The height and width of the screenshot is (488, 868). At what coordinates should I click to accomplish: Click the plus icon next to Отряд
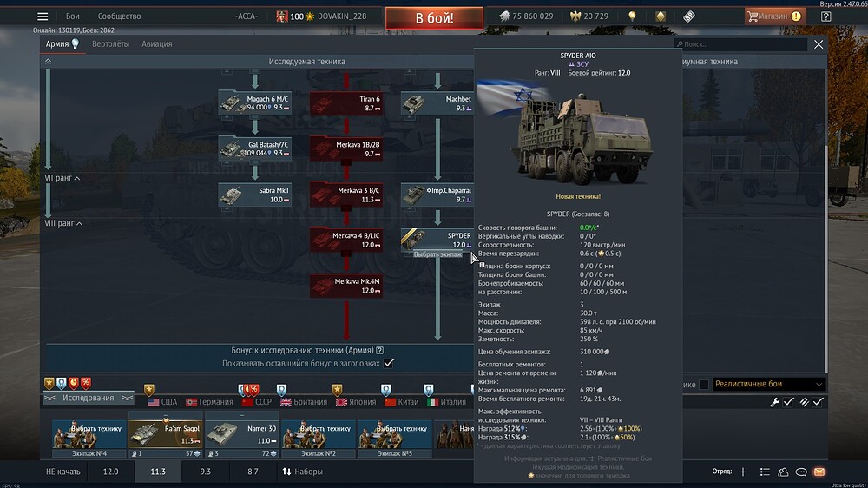(x=743, y=472)
